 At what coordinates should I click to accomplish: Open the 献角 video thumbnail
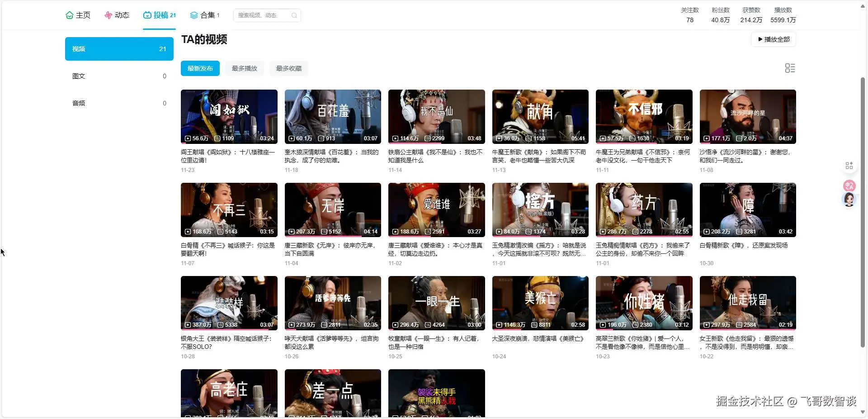point(540,117)
